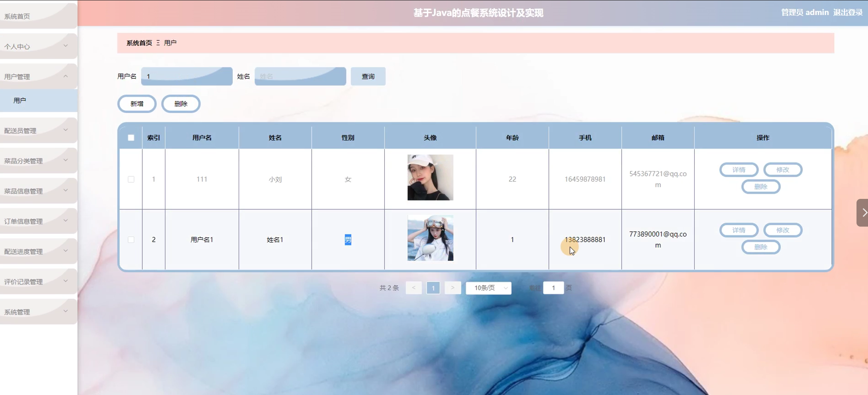Click the 查询 button
Viewport: 868px width, 395px height.
[x=368, y=76]
